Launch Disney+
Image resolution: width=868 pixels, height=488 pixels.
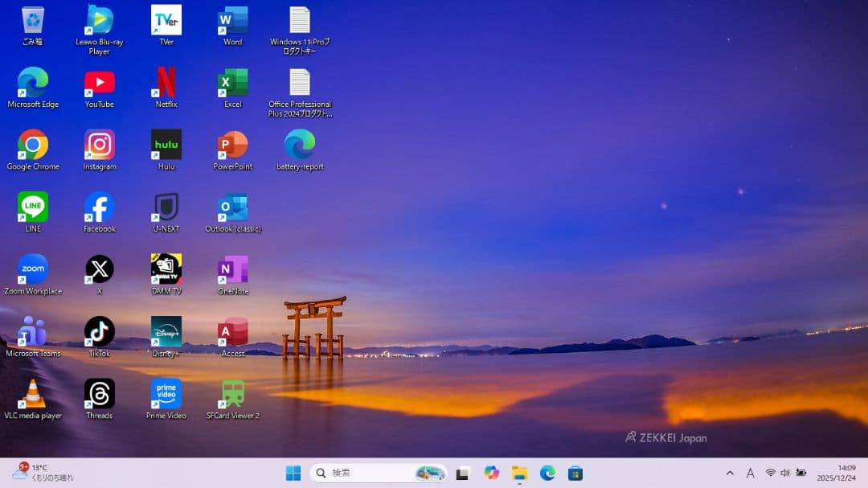[166, 333]
